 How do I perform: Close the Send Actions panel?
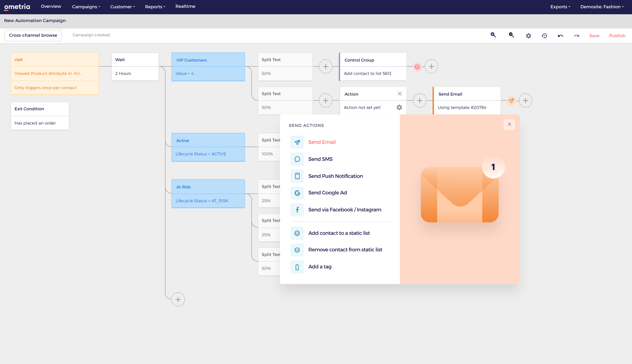(509, 124)
